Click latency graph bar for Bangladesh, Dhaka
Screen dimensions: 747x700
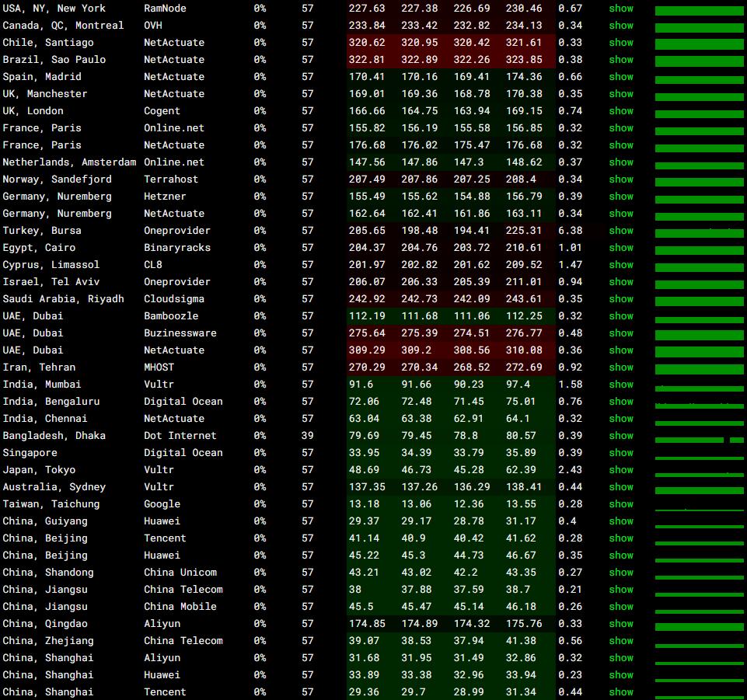click(x=700, y=440)
